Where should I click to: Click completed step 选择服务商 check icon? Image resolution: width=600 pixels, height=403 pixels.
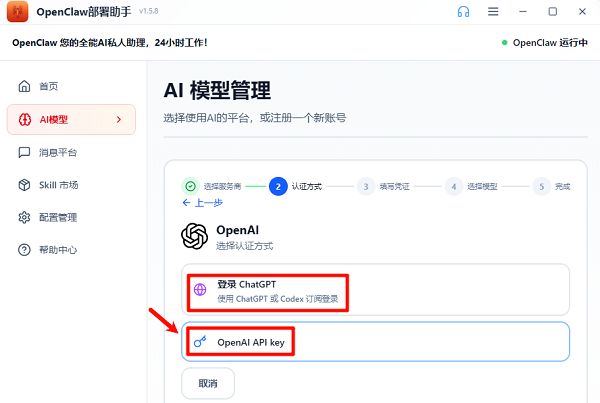click(x=190, y=186)
